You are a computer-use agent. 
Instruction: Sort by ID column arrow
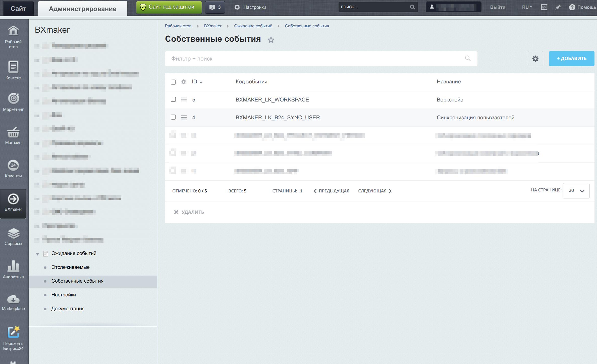click(201, 82)
